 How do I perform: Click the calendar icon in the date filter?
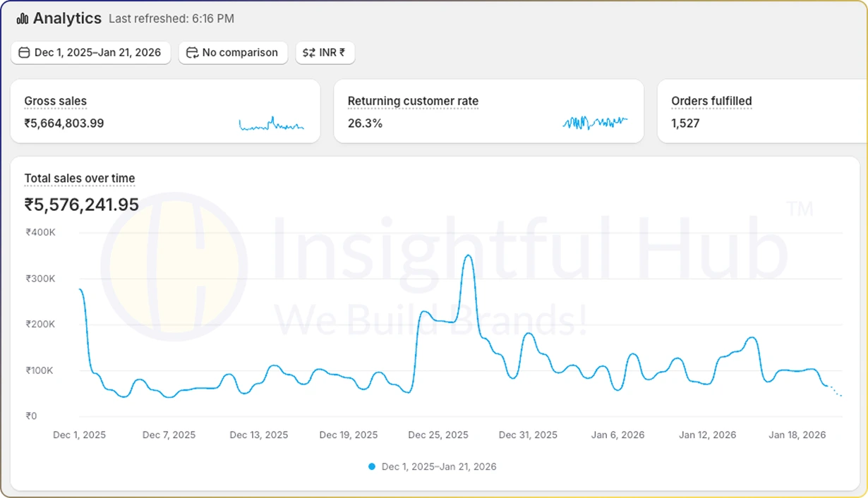[24, 52]
